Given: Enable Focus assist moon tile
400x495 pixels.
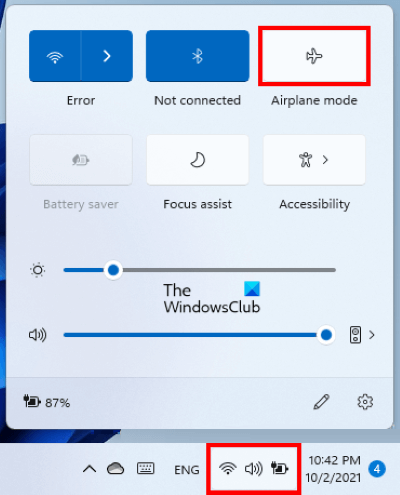Looking at the screenshot, I should tap(198, 160).
